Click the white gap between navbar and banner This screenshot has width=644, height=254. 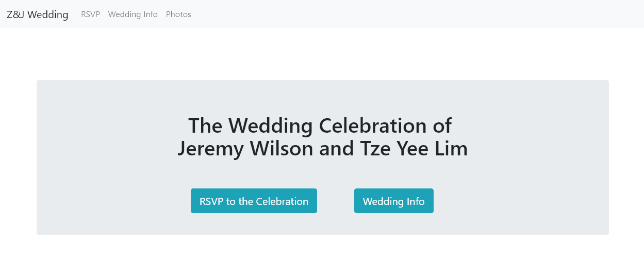322,54
